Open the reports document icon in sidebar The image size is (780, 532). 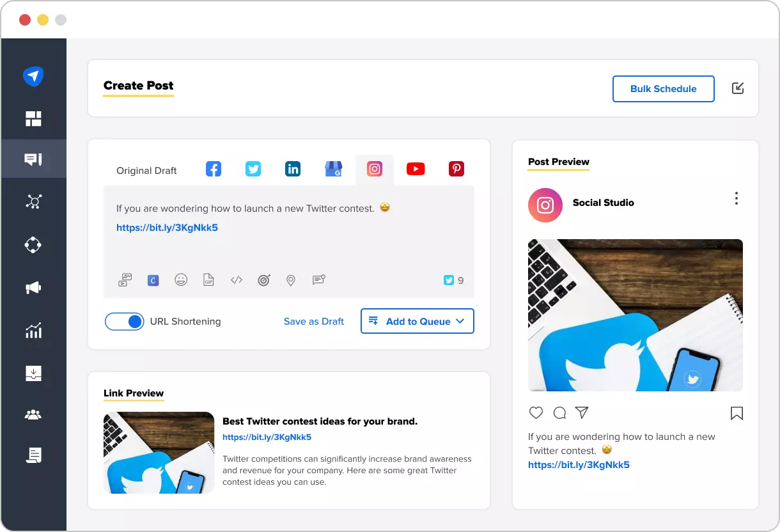point(33,455)
